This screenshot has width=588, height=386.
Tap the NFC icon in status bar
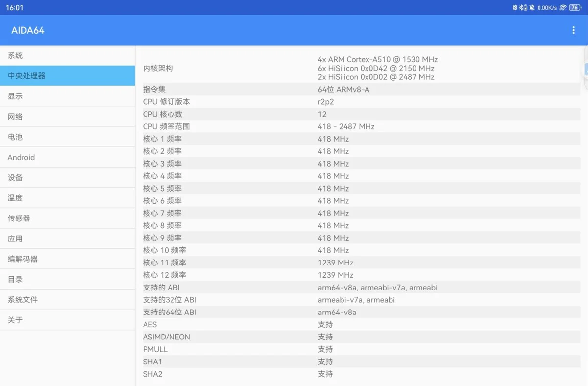(x=515, y=8)
